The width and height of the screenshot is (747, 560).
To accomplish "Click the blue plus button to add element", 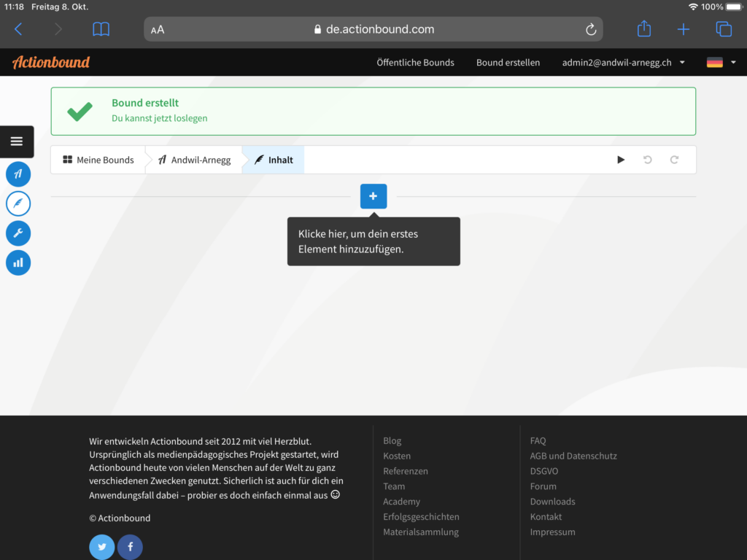I will [x=373, y=197].
